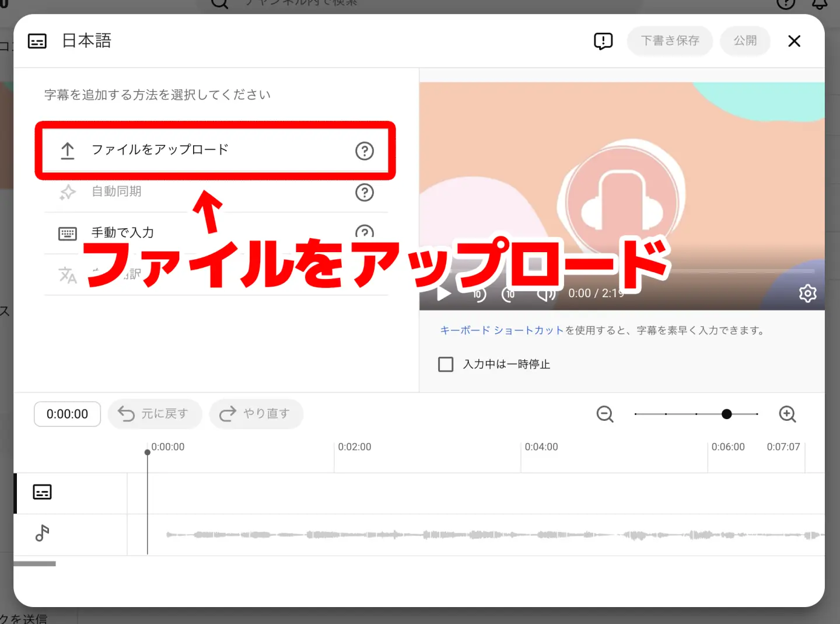Zoom out of the timeline with the magnifier
This screenshot has width=840, height=624.
pos(605,414)
